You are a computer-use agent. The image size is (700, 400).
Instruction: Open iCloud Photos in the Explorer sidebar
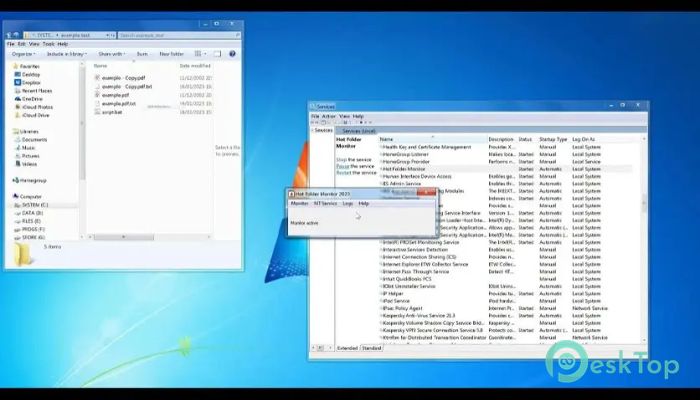pyautogui.click(x=34, y=107)
